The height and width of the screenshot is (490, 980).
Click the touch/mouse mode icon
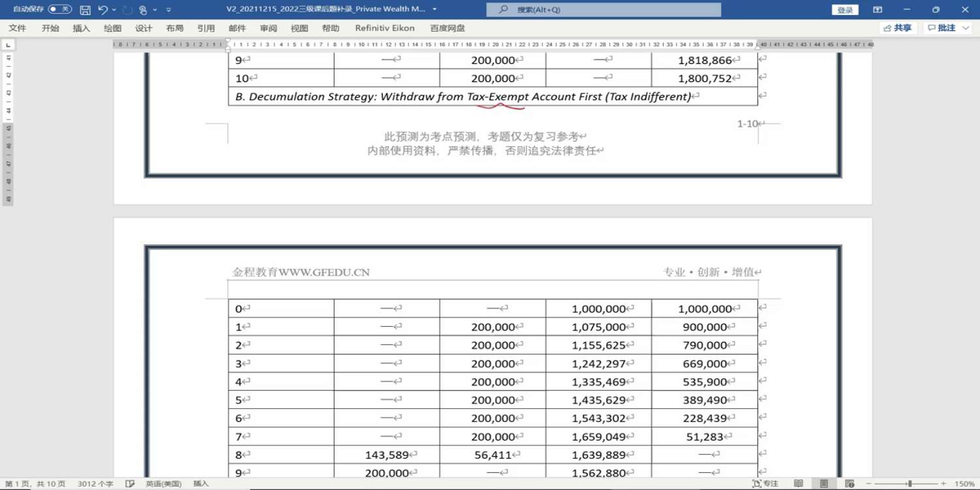coord(143,10)
